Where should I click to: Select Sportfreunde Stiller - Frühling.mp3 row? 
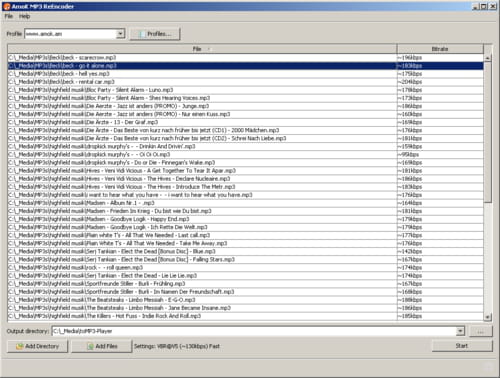tap(245, 284)
